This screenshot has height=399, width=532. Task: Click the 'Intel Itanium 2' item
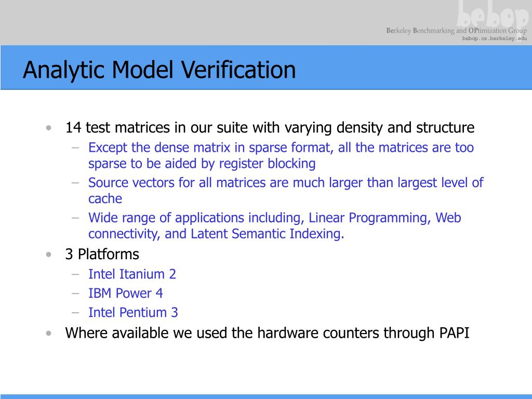coord(132,274)
